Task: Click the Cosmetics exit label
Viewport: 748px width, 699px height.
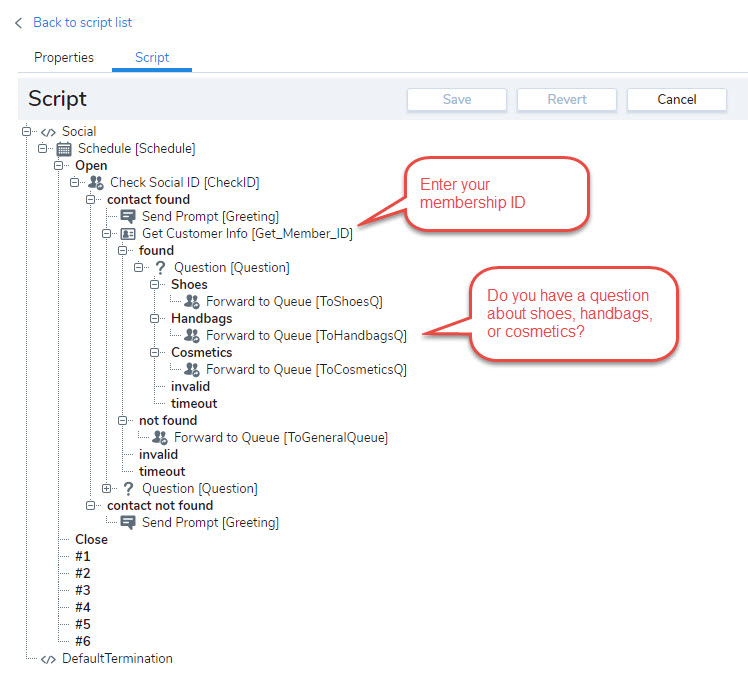Action: point(201,353)
